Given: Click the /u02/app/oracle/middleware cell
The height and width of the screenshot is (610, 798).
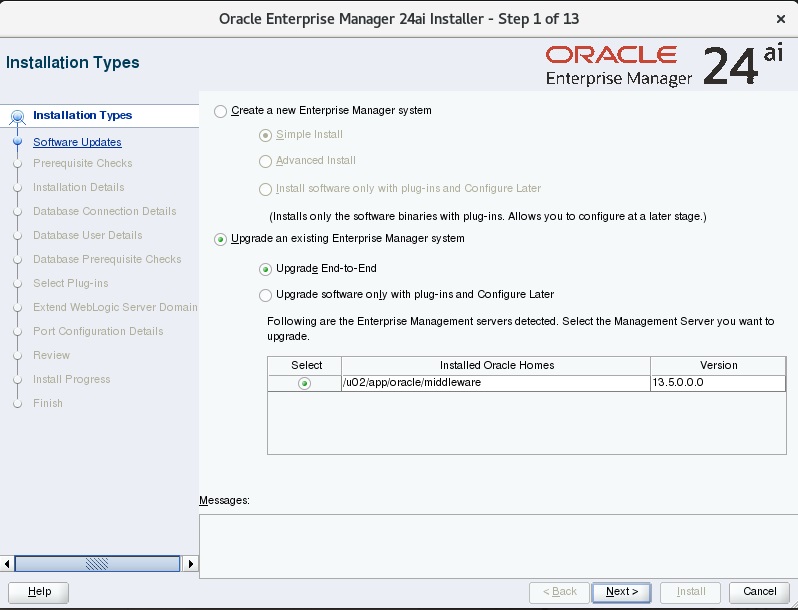Looking at the screenshot, I should 496,383.
